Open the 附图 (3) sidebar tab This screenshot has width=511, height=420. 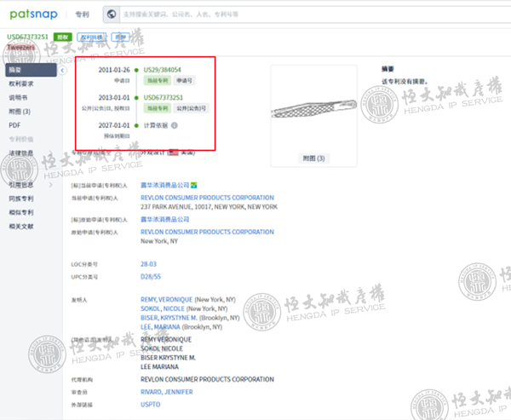click(x=20, y=112)
